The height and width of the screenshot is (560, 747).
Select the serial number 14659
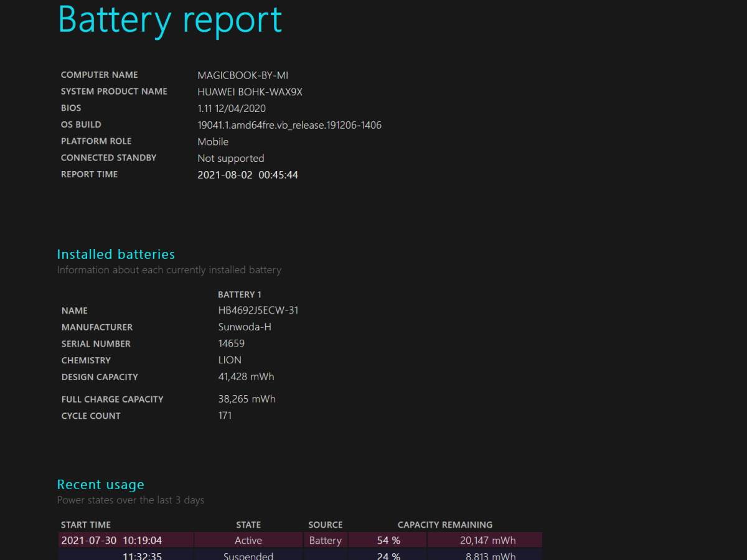[230, 343]
